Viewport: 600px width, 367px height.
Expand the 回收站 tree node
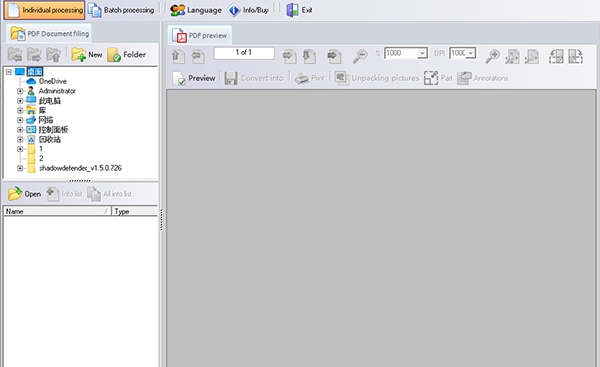tap(20, 139)
